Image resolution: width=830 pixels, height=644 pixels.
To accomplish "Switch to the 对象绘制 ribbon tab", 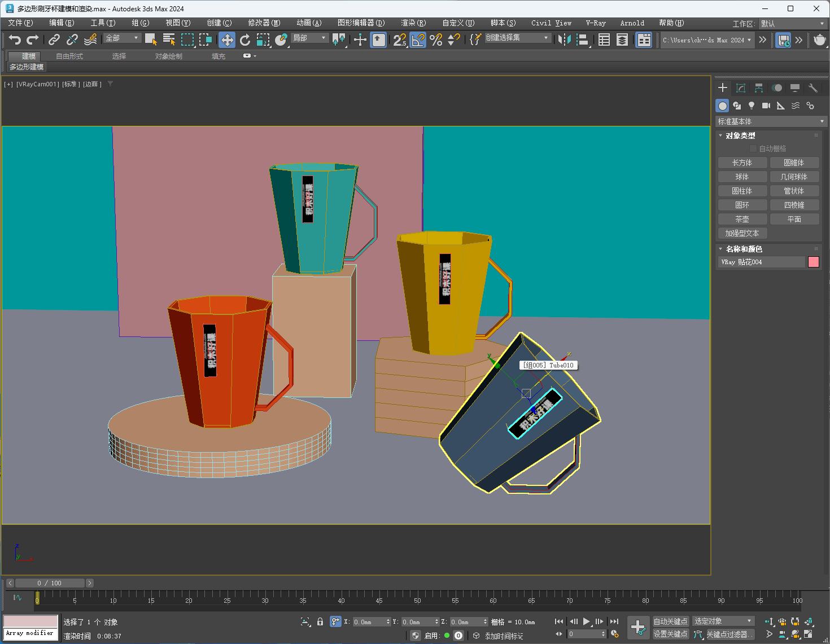I will click(169, 56).
